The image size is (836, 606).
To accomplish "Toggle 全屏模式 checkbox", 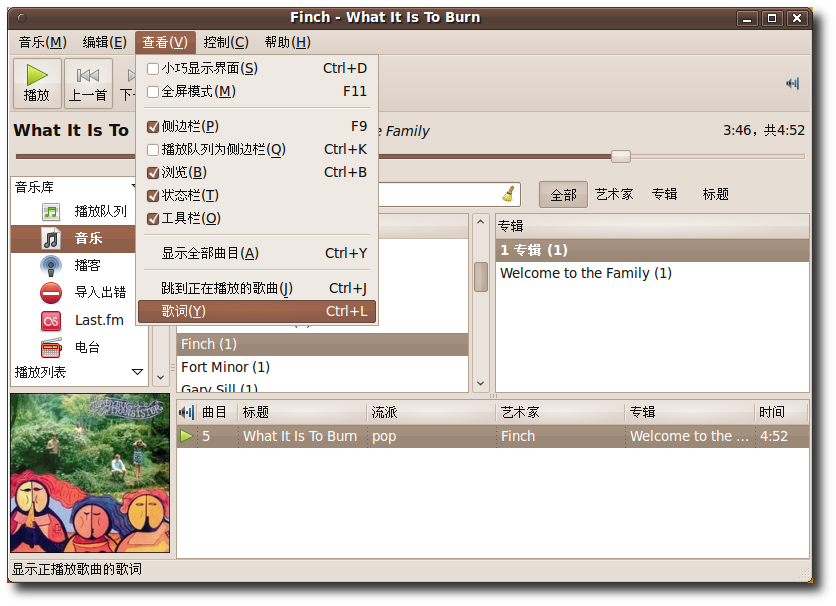I will pyautogui.click(x=153, y=92).
